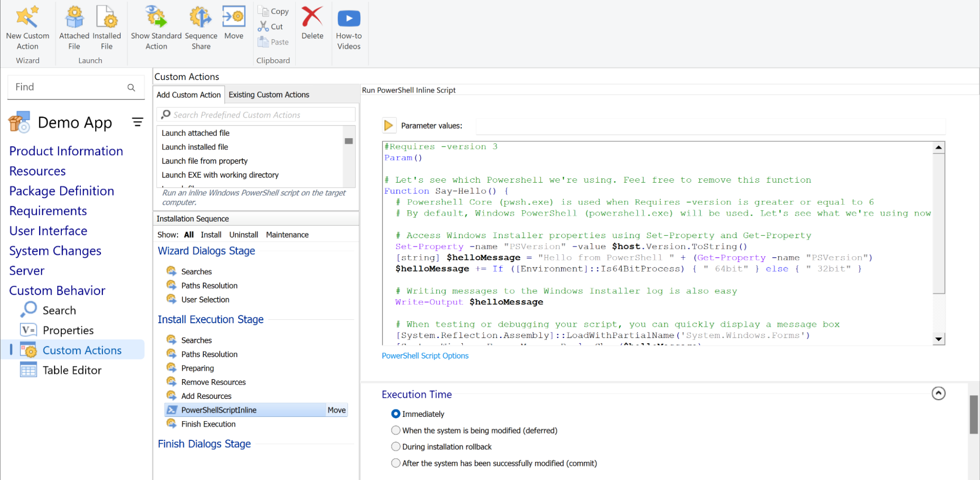Click the predefined actions list scrollbar thumb

click(349, 141)
